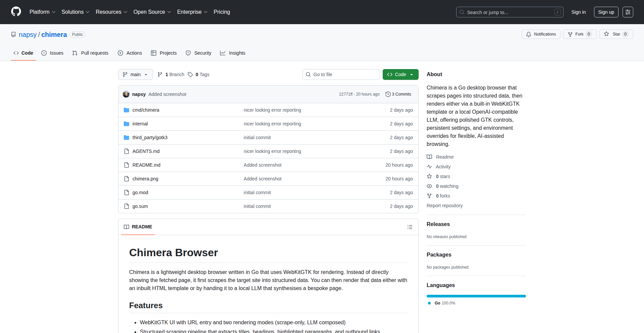644x333 pixels.
Task: Click the commit history clock icon
Action: pyautogui.click(x=388, y=94)
